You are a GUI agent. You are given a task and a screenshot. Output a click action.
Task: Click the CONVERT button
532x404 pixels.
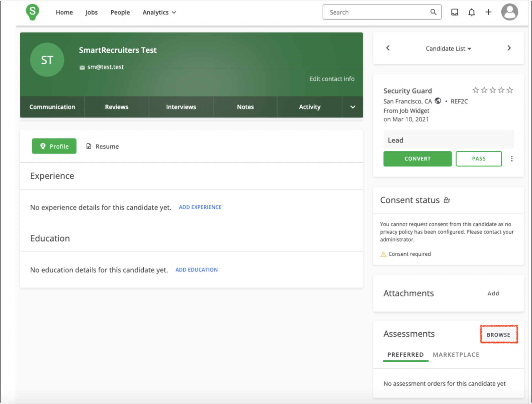(x=417, y=159)
